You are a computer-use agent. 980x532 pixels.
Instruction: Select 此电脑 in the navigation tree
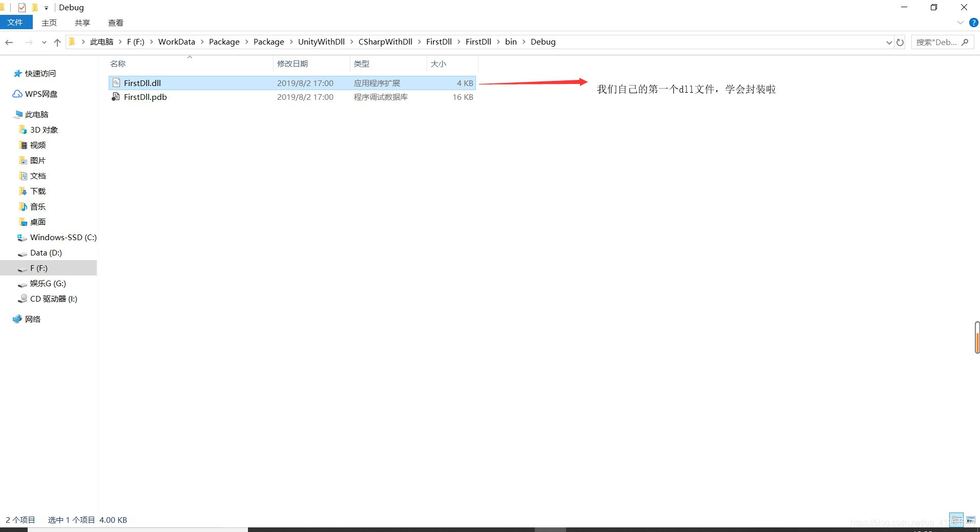click(36, 115)
